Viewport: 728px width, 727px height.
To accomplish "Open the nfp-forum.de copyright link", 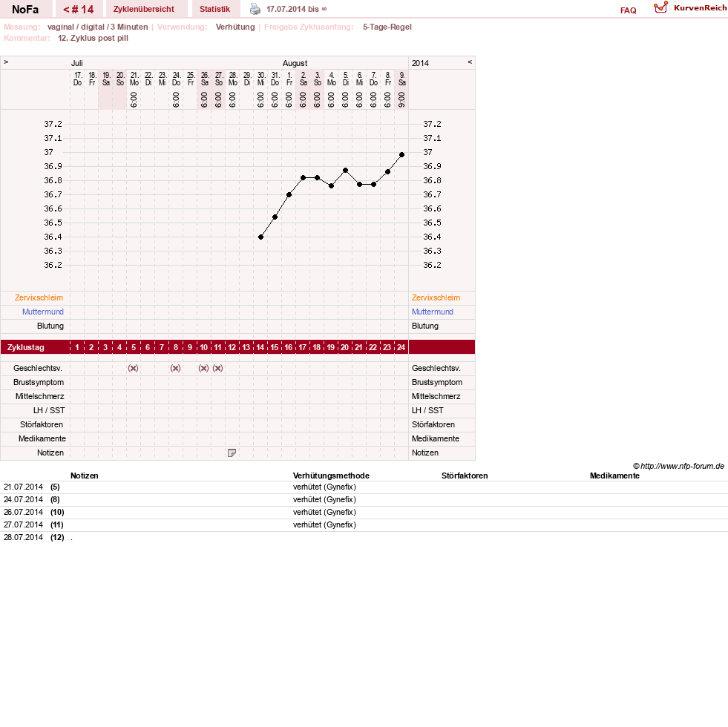I will [x=678, y=466].
